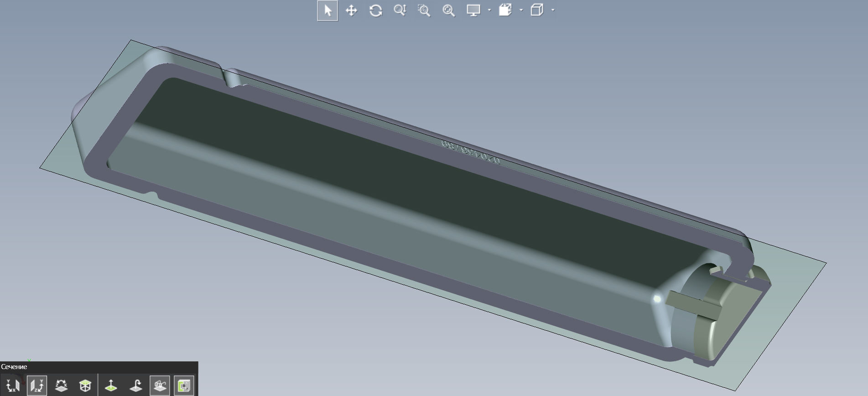Toggle the section cap display button
The image size is (868, 396).
184,386
